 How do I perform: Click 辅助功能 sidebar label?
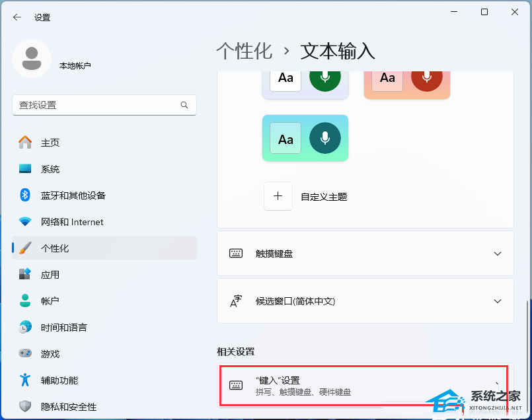[59, 380]
